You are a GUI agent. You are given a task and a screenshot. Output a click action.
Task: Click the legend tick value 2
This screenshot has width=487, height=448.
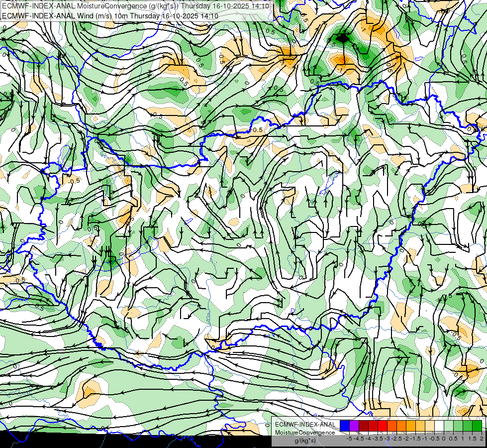point(482,439)
